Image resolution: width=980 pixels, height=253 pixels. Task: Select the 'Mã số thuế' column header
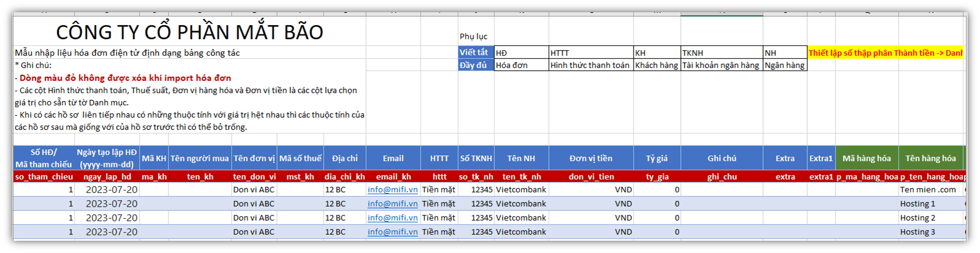[x=300, y=158]
